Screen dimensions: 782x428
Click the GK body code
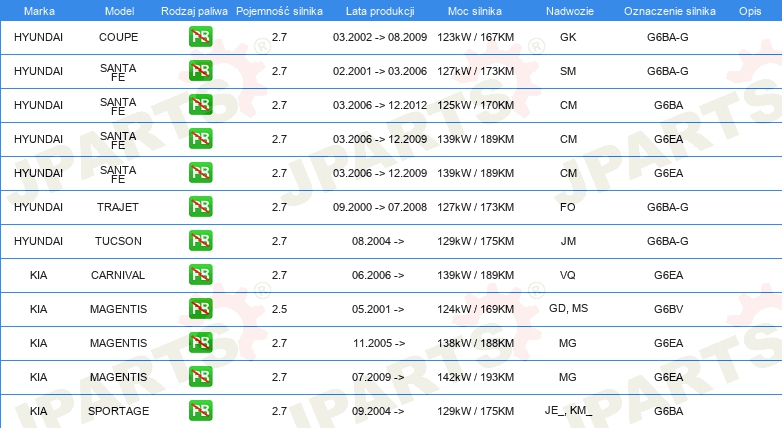click(x=568, y=37)
